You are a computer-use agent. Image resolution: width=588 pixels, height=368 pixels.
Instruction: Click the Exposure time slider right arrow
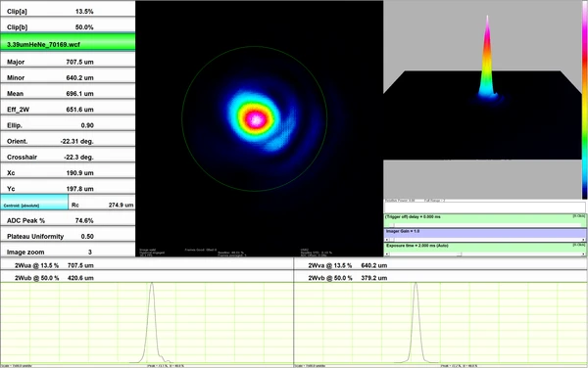pos(583,253)
